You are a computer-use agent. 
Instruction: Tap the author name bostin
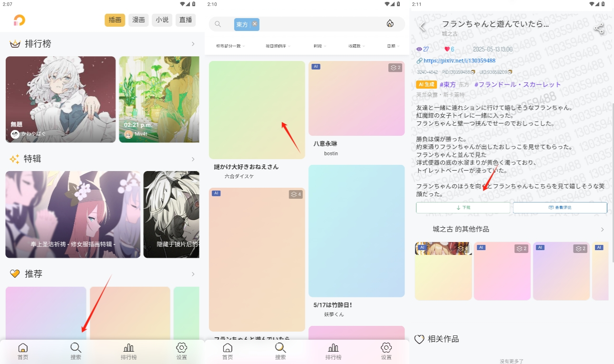[331, 153]
